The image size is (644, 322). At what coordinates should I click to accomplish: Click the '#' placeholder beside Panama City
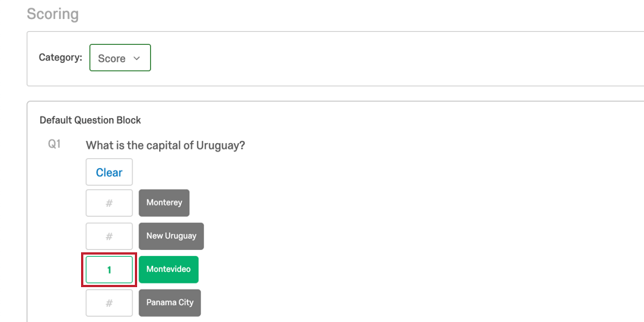coord(109,303)
